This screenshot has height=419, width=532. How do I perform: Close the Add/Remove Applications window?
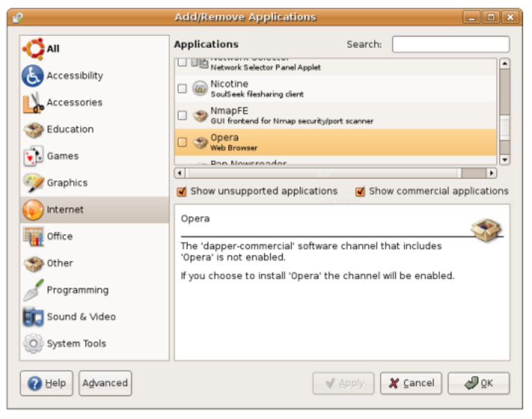(510, 17)
